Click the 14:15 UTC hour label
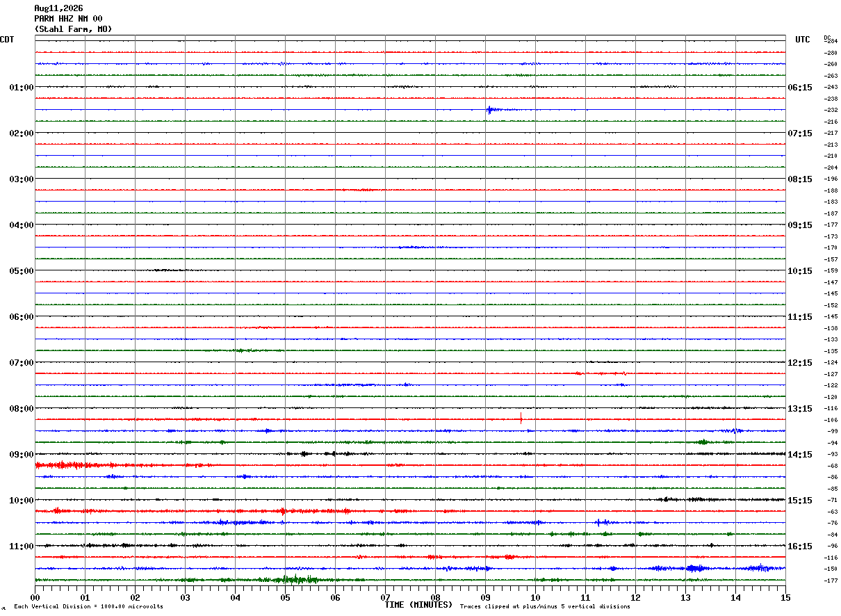Screen dimensions: 841x616 coord(800,455)
